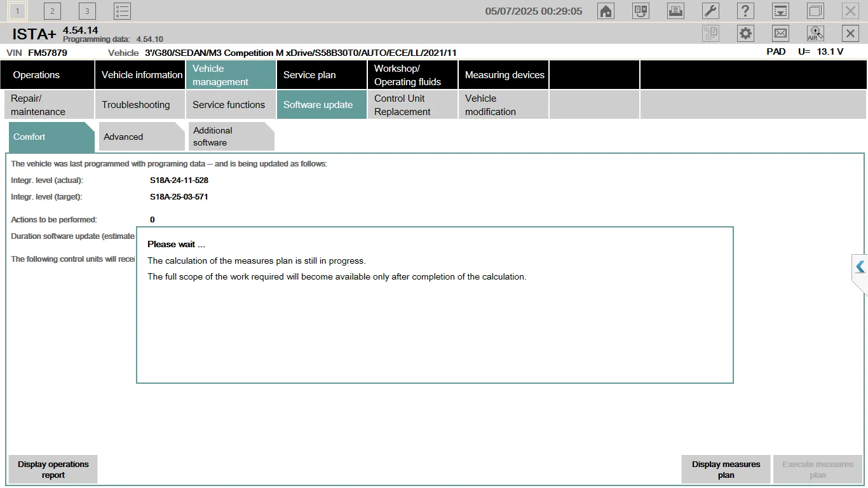Select the Software update submenu
The image size is (868, 488).
click(x=322, y=105)
